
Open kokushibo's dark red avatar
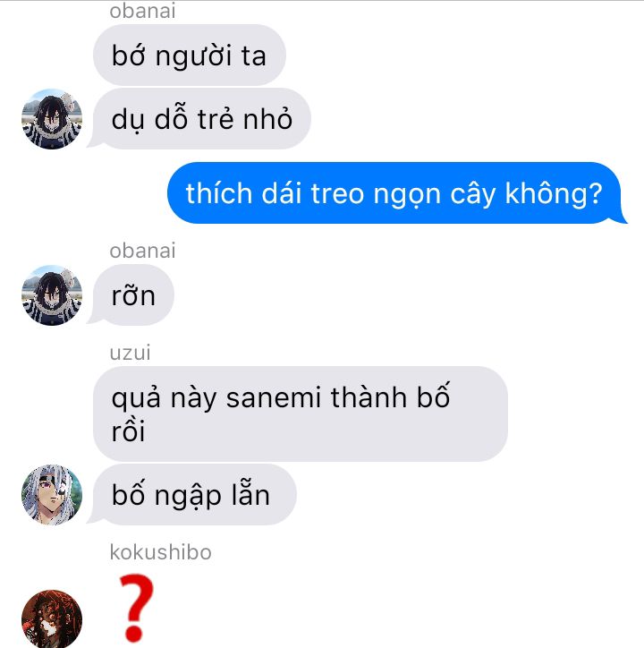(52, 618)
